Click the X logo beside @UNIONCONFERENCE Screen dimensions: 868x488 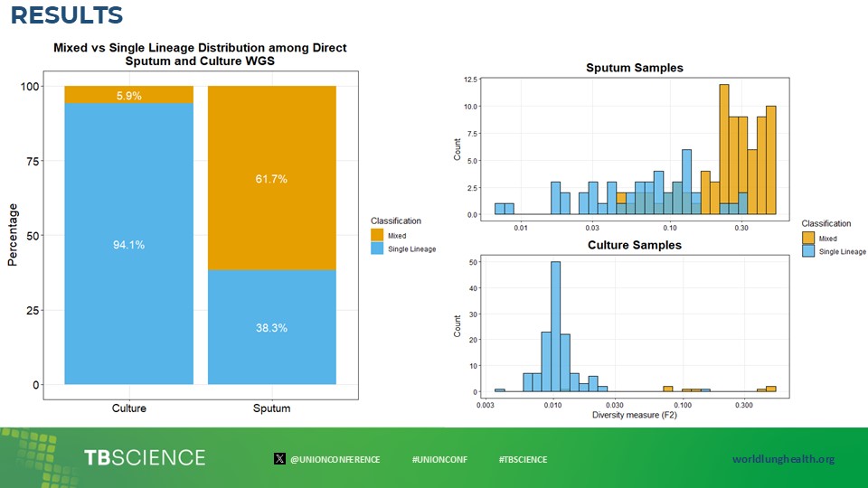click(x=279, y=459)
